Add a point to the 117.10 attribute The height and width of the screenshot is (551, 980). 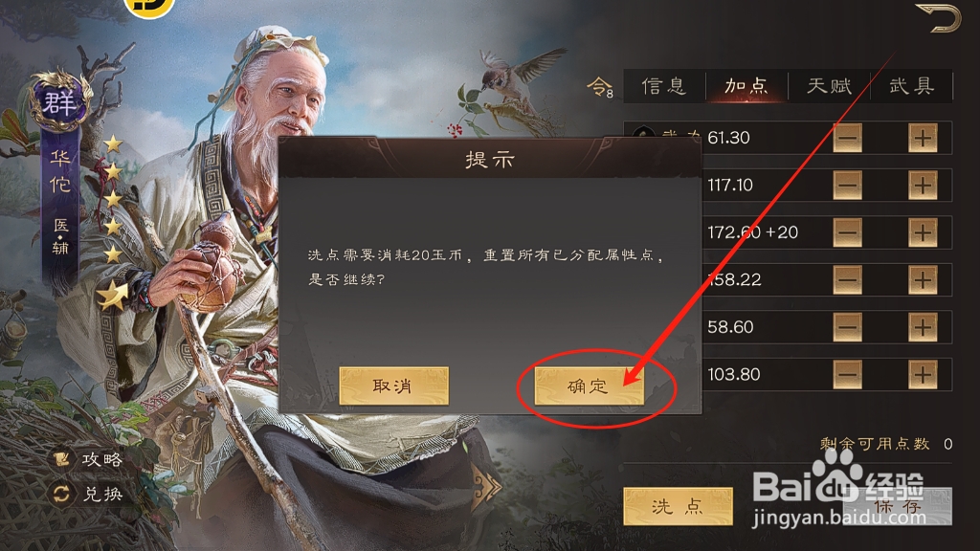[x=923, y=186]
